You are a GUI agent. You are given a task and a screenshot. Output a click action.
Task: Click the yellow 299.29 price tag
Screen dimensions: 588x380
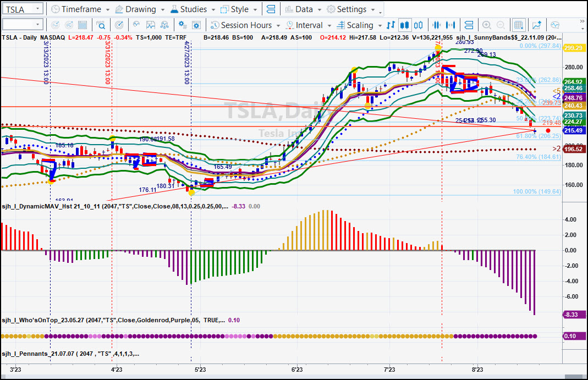coord(574,48)
